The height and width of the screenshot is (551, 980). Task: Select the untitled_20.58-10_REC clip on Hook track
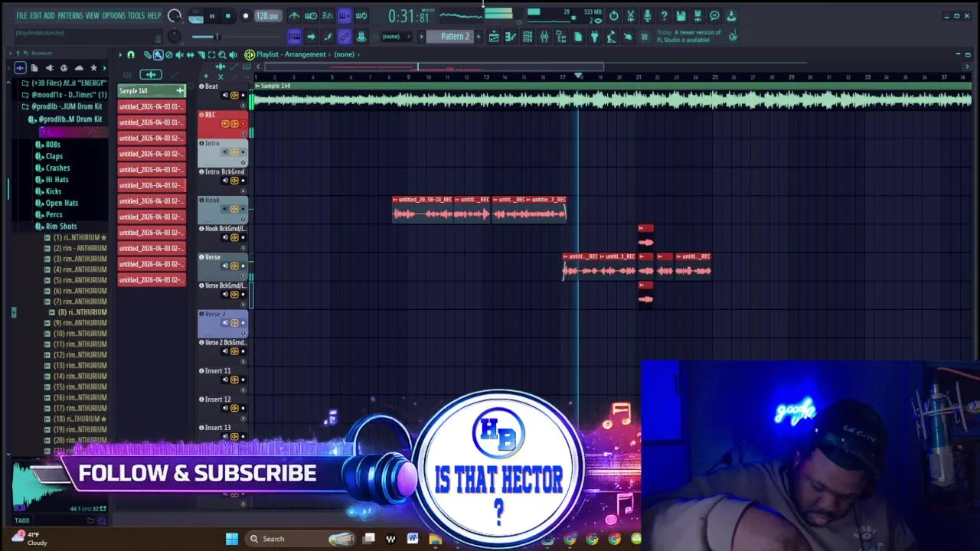[423, 209]
